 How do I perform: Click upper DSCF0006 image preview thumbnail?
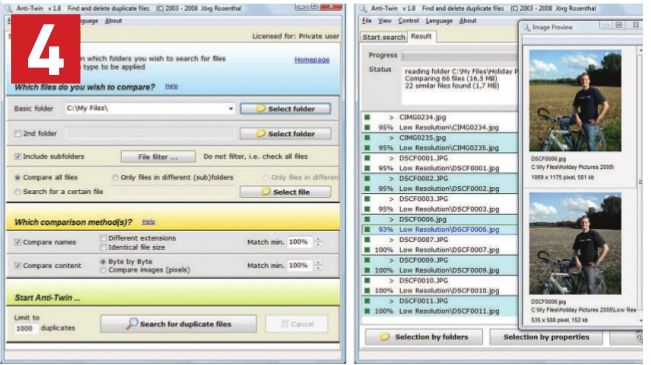click(x=575, y=100)
